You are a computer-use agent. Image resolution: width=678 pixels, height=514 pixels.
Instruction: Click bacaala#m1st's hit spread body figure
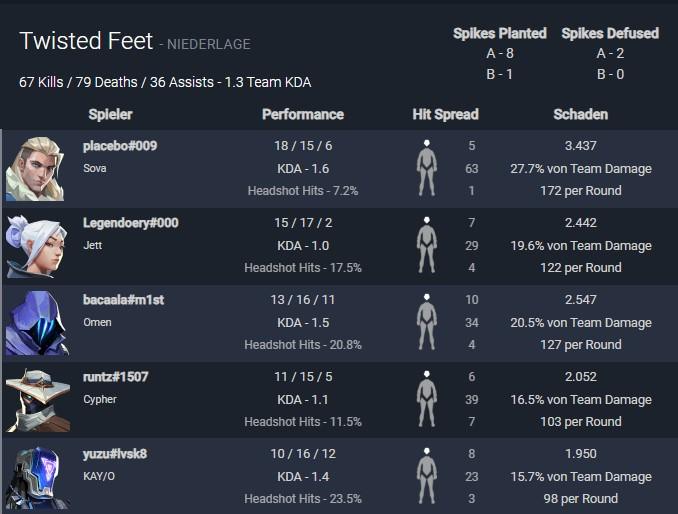pos(427,322)
